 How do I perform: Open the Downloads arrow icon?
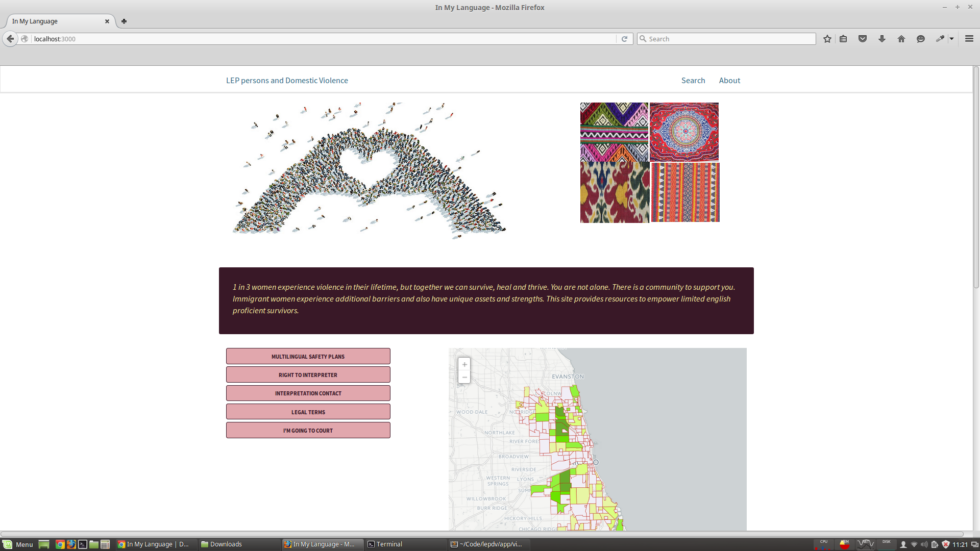click(x=882, y=39)
